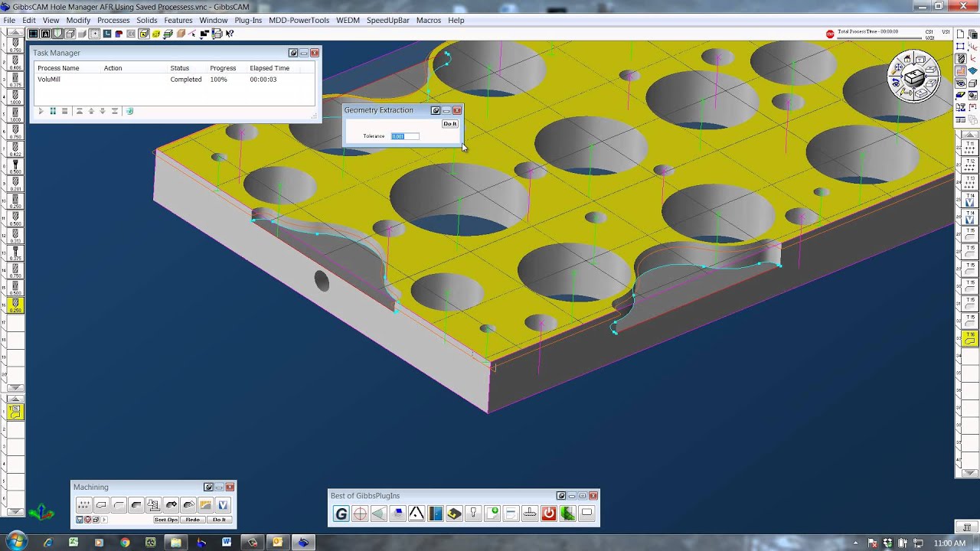Click Sort Ops button in Machining palette
Screen dimensions: 980x551
[166, 520]
